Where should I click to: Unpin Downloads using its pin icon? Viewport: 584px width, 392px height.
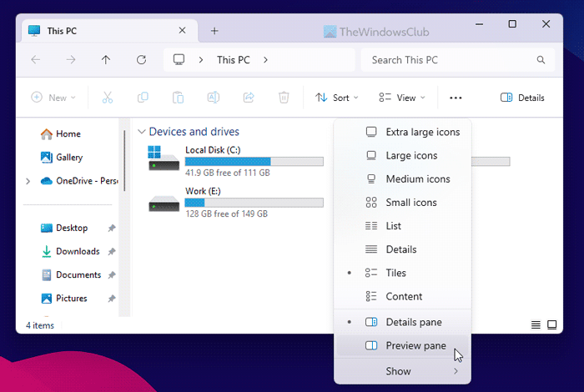click(x=111, y=252)
